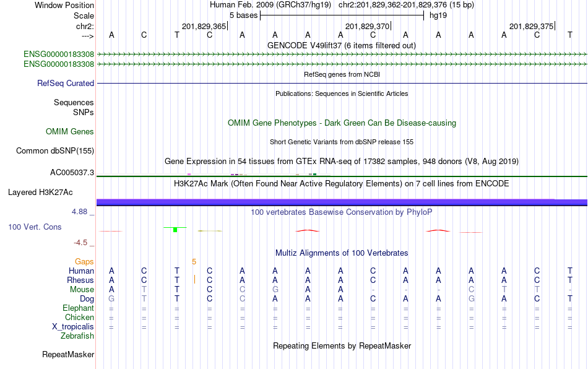The image size is (588, 369).
Task: Click the 5 bases scale bar
Action: [x=342, y=15]
